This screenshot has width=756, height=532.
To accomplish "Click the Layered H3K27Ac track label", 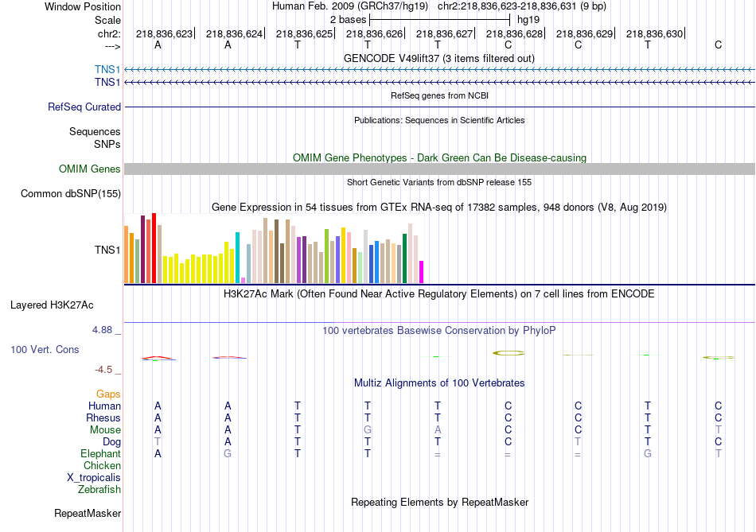I will (52, 305).
